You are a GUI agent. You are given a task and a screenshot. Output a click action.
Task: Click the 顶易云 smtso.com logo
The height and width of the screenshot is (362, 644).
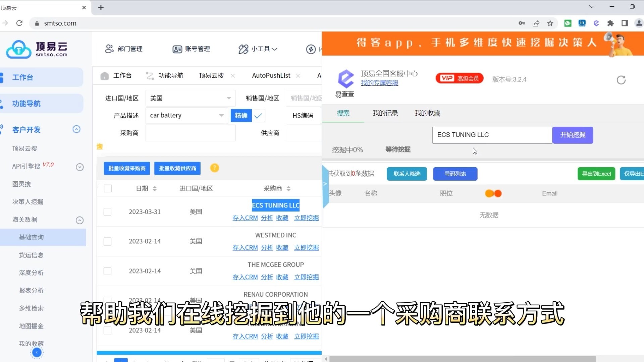[x=37, y=49]
